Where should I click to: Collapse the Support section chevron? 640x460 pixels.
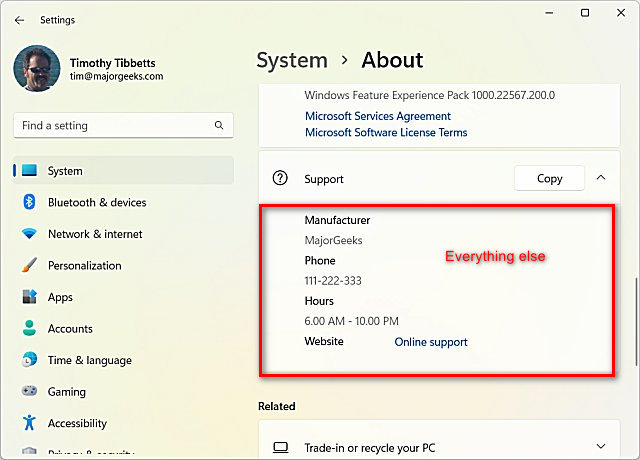pyautogui.click(x=600, y=178)
